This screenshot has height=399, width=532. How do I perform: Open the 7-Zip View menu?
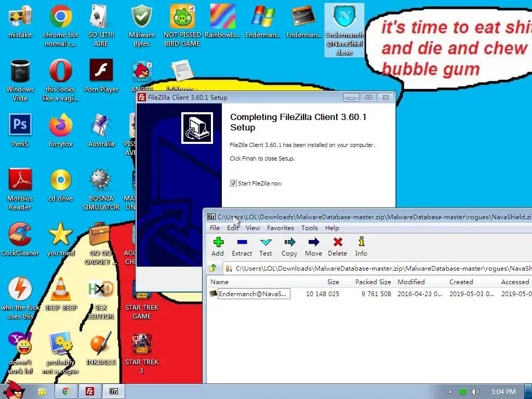pos(253,228)
